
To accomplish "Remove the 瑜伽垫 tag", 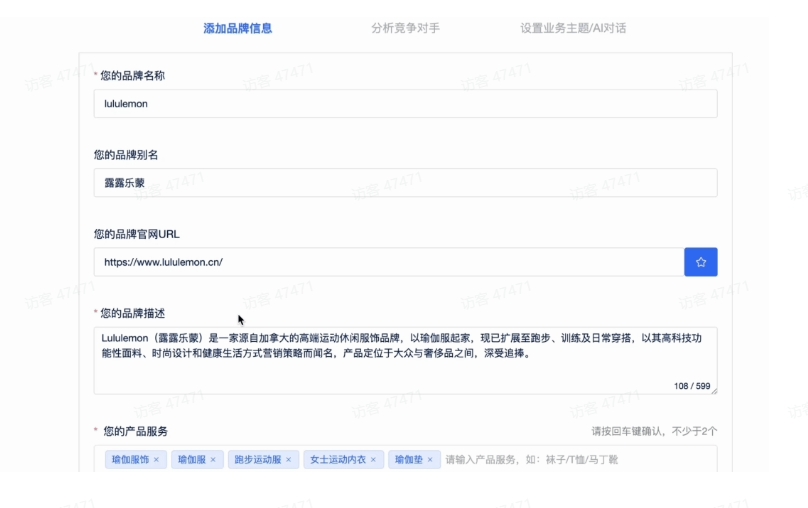I will click(x=430, y=460).
